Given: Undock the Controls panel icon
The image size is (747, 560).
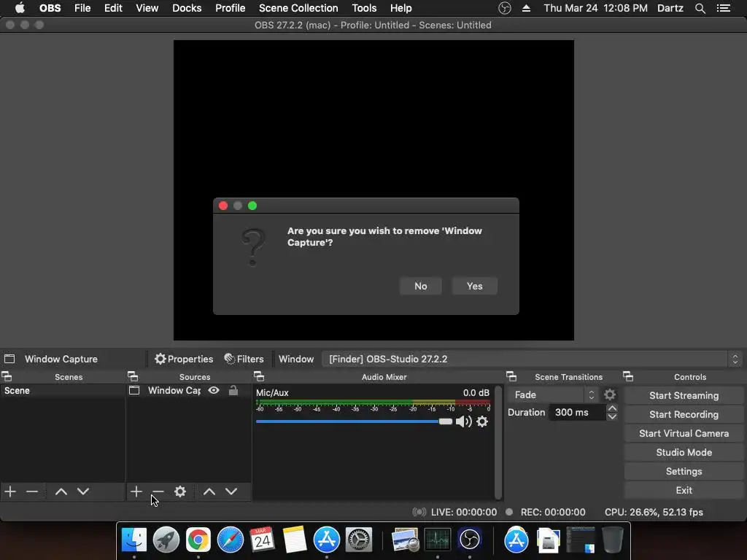Looking at the screenshot, I should (x=628, y=377).
